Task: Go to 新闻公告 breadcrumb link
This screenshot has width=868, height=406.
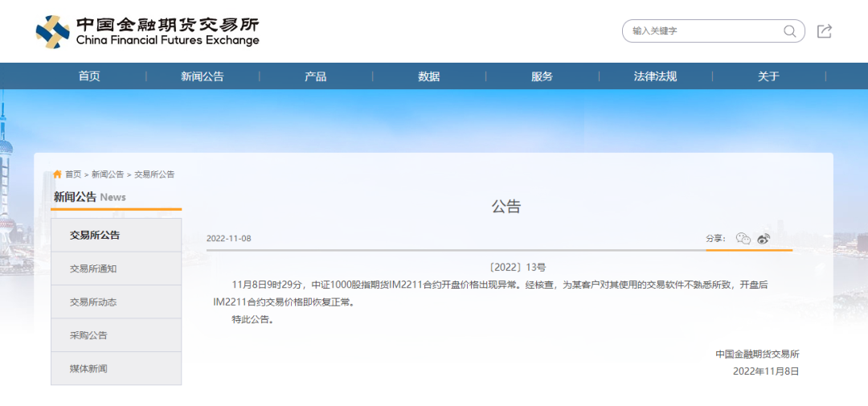Action: click(108, 174)
